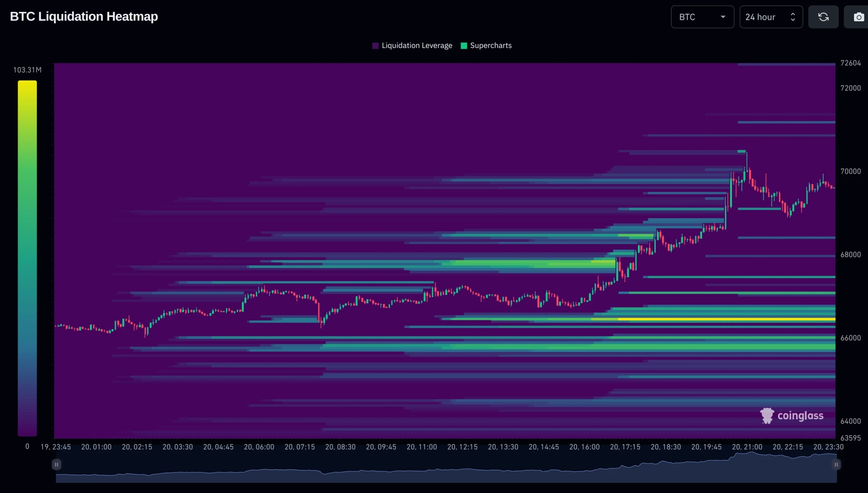868x493 pixels.
Task: Click the 20, 14:45 time label
Action: [x=544, y=447]
